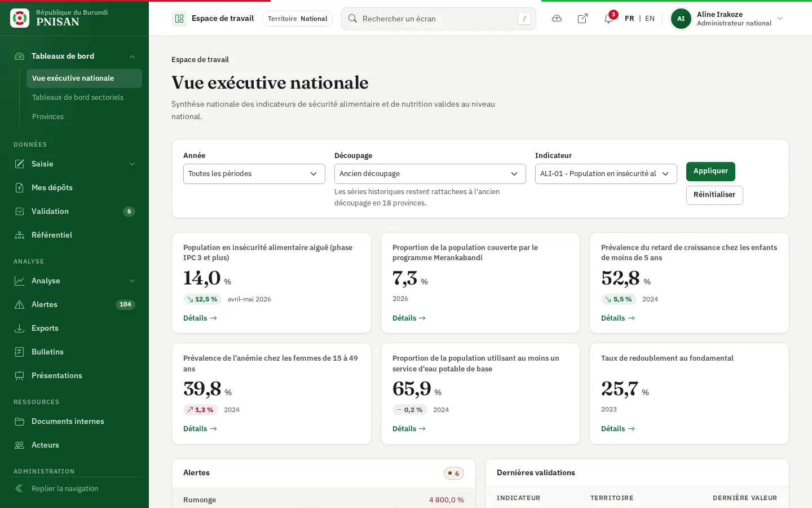Open the Exports section
812x508 pixels.
coord(74,328)
